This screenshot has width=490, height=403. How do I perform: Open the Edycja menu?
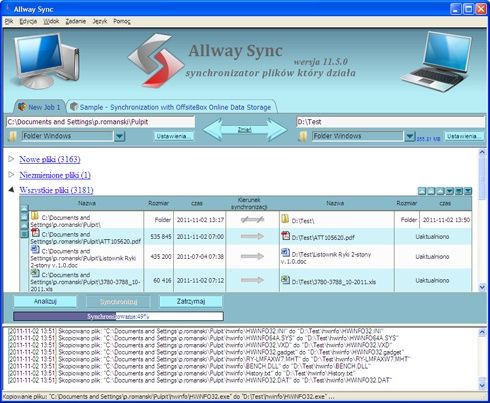(28, 21)
